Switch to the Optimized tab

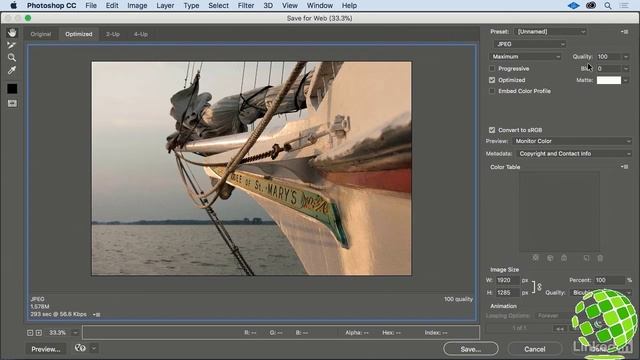tap(79, 34)
